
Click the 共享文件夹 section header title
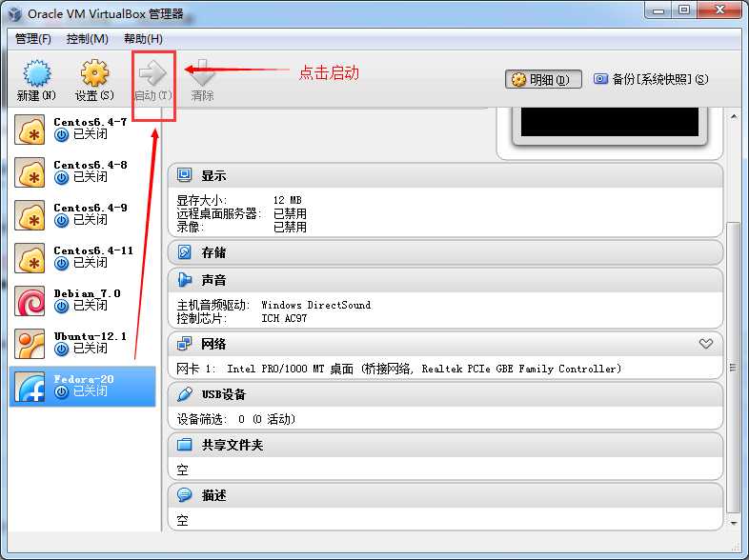(x=233, y=445)
